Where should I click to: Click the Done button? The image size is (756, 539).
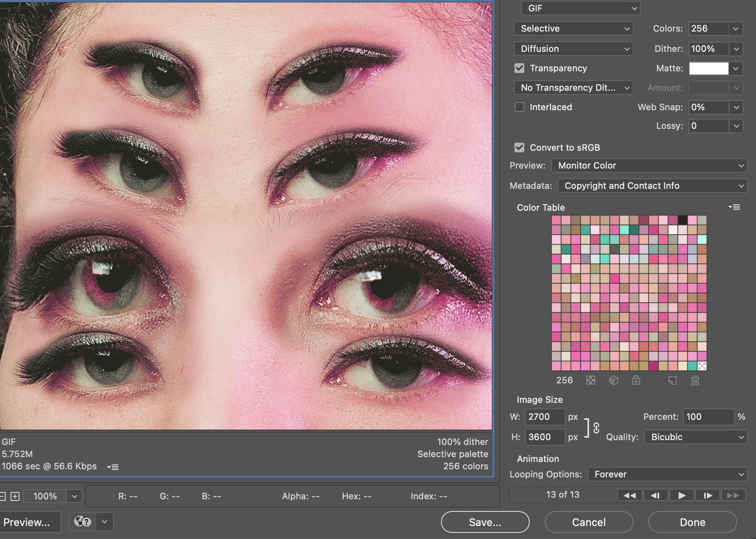692,522
